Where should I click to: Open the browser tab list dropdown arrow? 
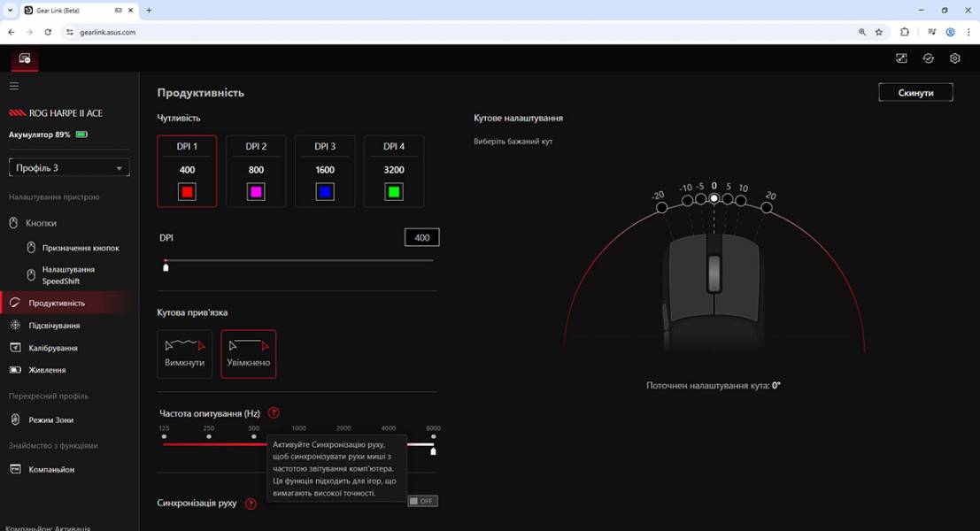coord(11,11)
